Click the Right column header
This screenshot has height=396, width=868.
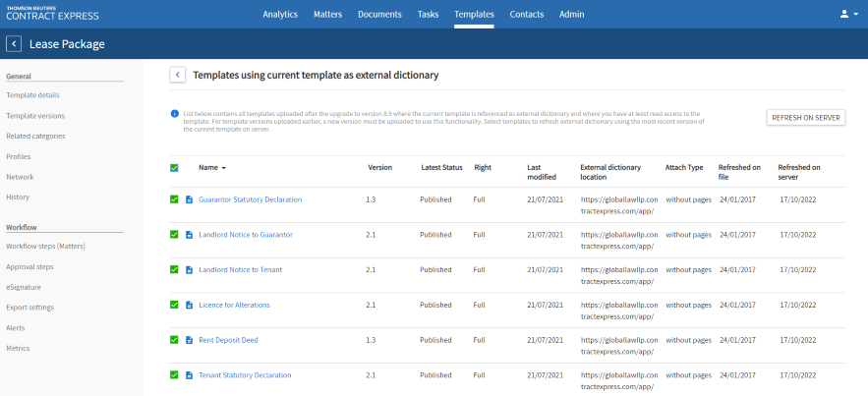482,168
